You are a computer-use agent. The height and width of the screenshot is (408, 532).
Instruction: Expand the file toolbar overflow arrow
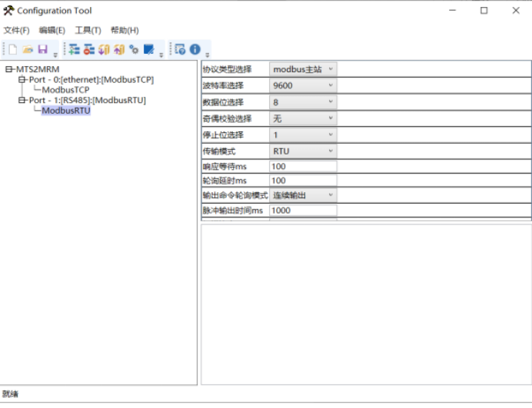[55, 55]
